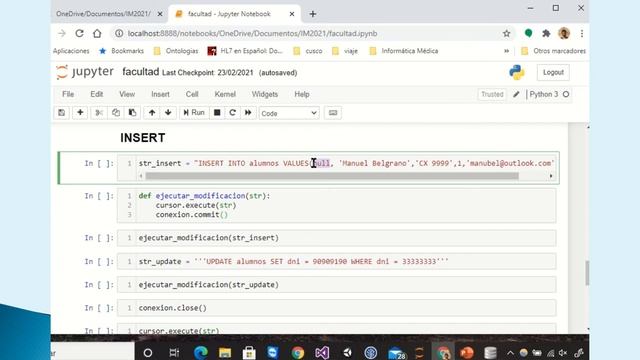Open the HL7 en Español bookmark
640x360 pixels.
click(245, 51)
